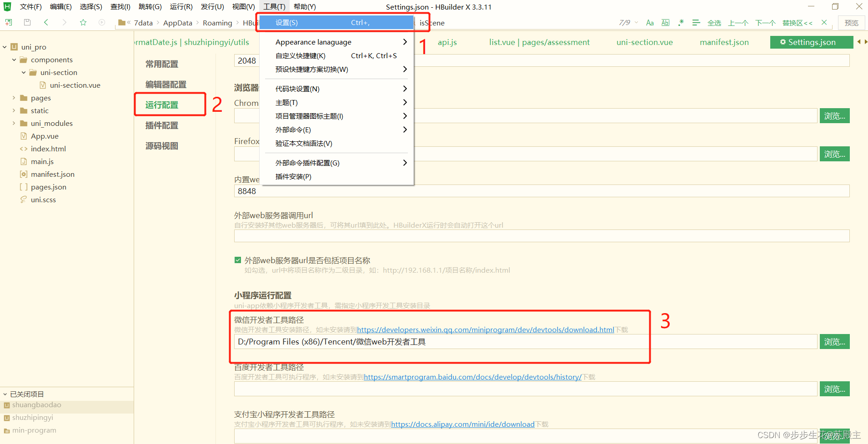868x444 pixels.
Task: Toggle the 替换区<< replace area
Action: pyautogui.click(x=798, y=23)
